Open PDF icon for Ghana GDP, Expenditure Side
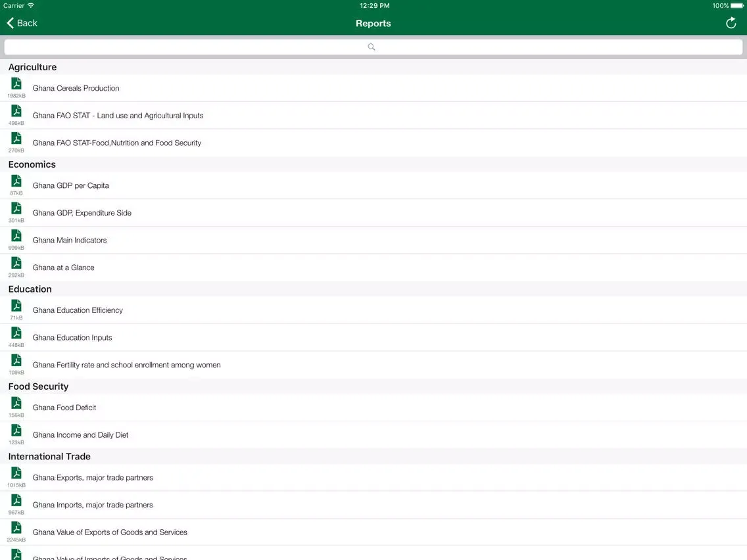Image resolution: width=747 pixels, height=560 pixels. click(x=16, y=208)
